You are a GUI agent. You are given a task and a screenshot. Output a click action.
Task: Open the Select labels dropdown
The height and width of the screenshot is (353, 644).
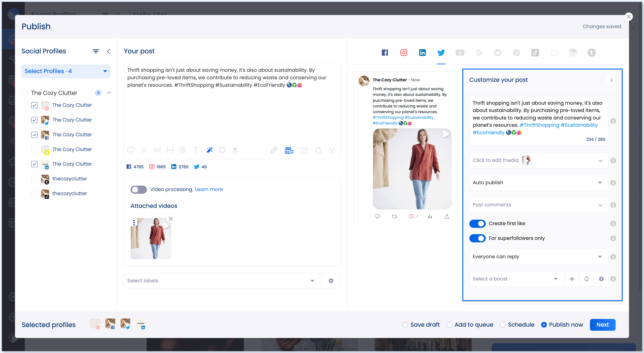[222, 281]
